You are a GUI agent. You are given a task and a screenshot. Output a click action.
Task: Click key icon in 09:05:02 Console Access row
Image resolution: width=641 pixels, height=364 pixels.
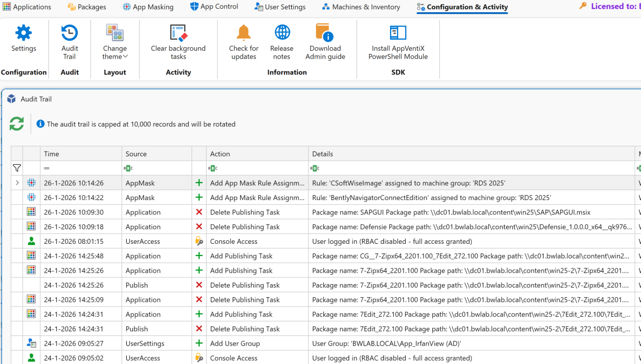point(199,358)
